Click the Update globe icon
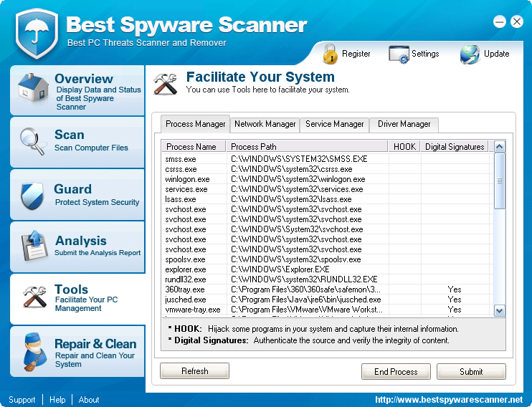 coord(470,54)
